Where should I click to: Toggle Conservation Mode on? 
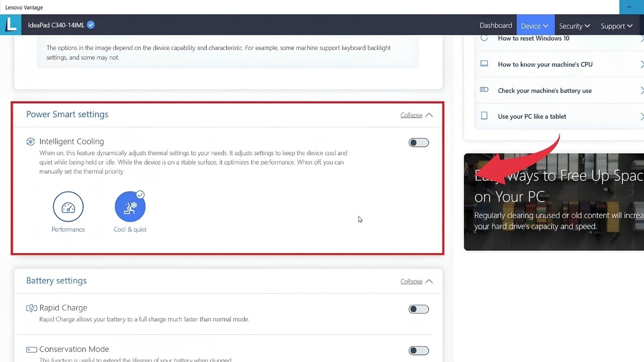pyautogui.click(x=419, y=350)
